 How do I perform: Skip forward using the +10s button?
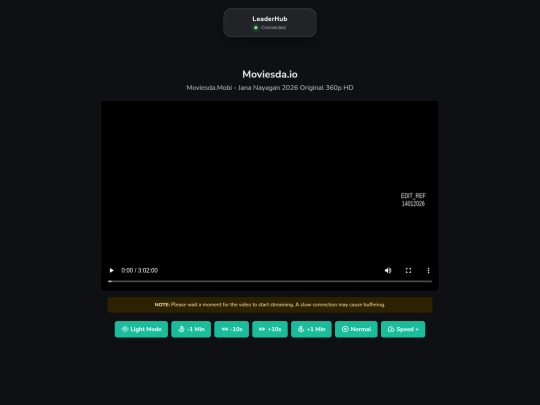point(270,329)
